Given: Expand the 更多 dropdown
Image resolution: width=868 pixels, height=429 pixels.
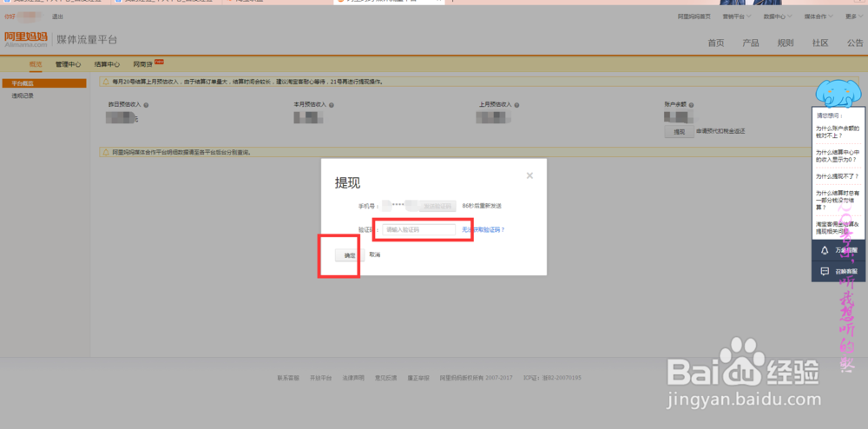Looking at the screenshot, I should [x=853, y=16].
